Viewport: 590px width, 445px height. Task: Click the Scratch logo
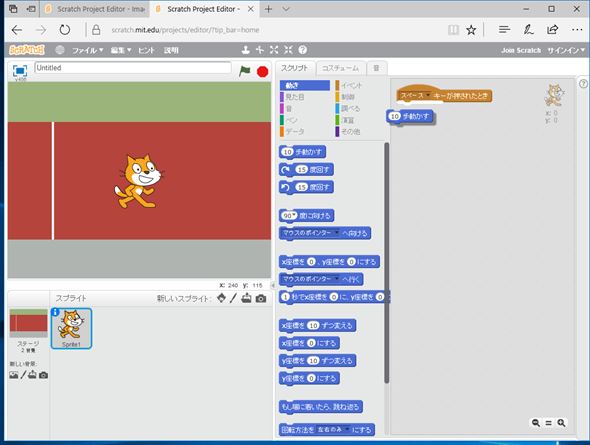(27, 50)
